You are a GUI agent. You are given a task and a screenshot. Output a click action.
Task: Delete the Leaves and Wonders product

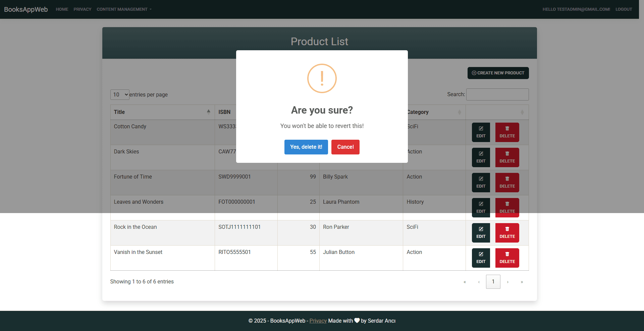tap(507, 208)
